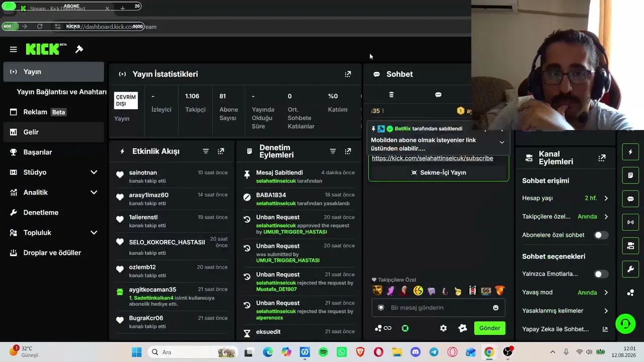This screenshot has height=362, width=644.
Task: Click the Bir mesaj gönderin input field
Action: (438, 308)
